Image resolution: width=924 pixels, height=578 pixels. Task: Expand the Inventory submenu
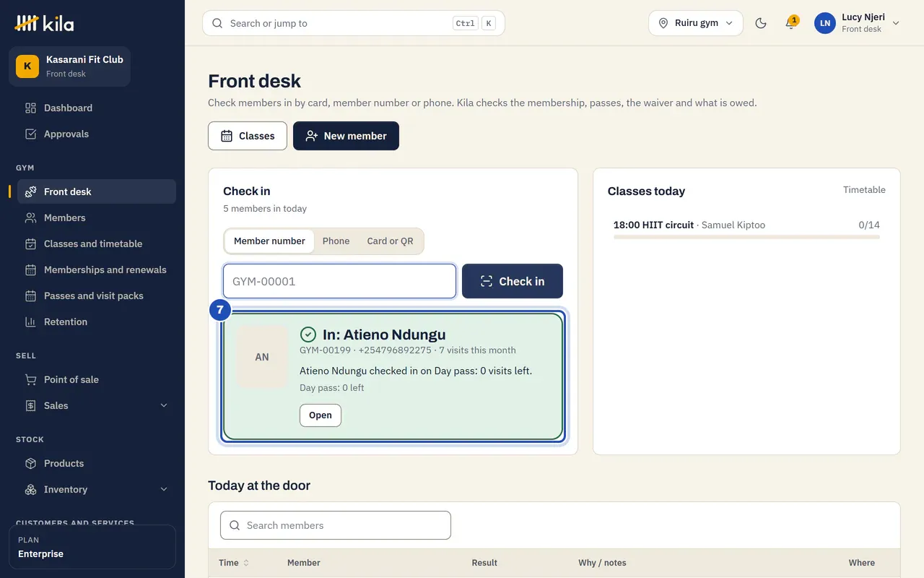tap(163, 489)
